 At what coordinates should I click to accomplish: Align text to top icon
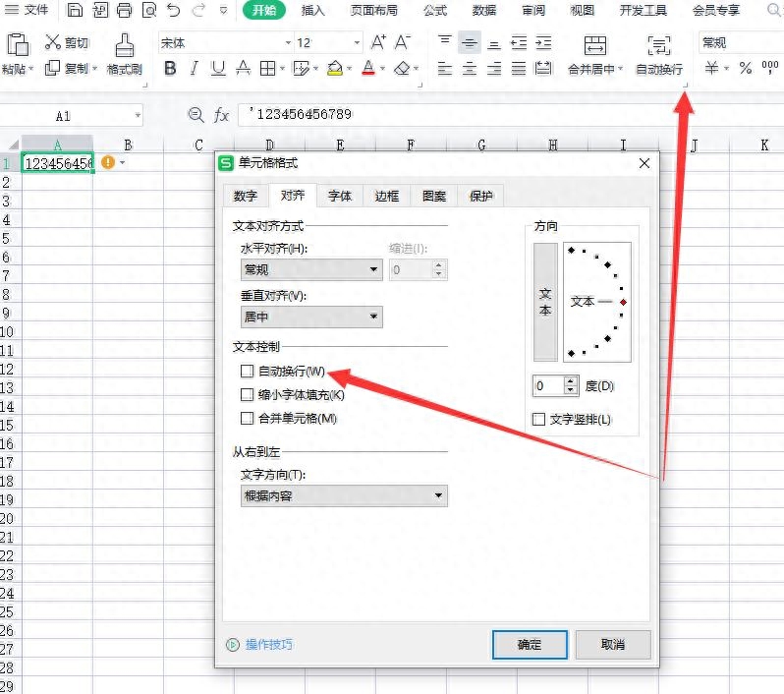click(444, 42)
